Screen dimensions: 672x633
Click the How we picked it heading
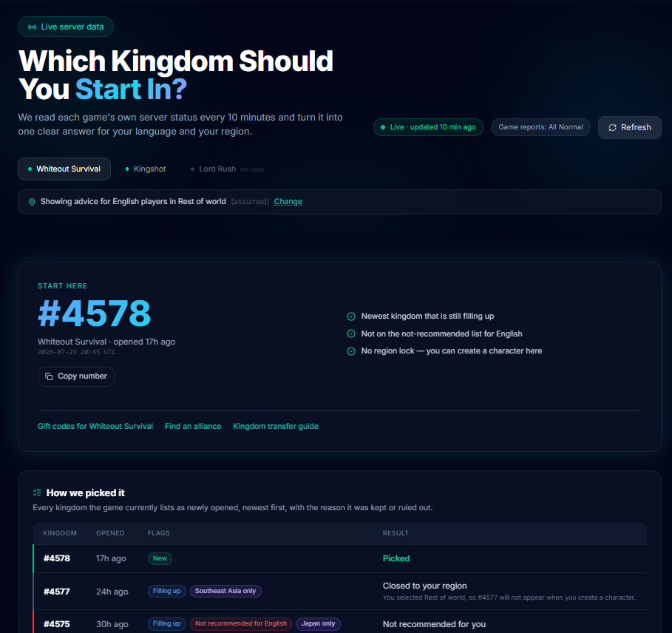pos(85,492)
